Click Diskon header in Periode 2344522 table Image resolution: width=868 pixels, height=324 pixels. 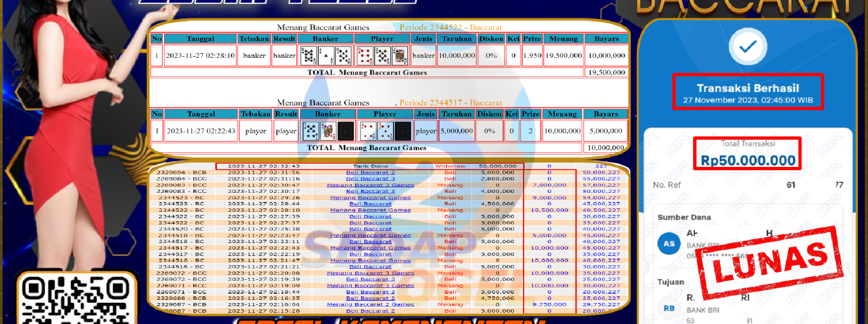point(491,39)
